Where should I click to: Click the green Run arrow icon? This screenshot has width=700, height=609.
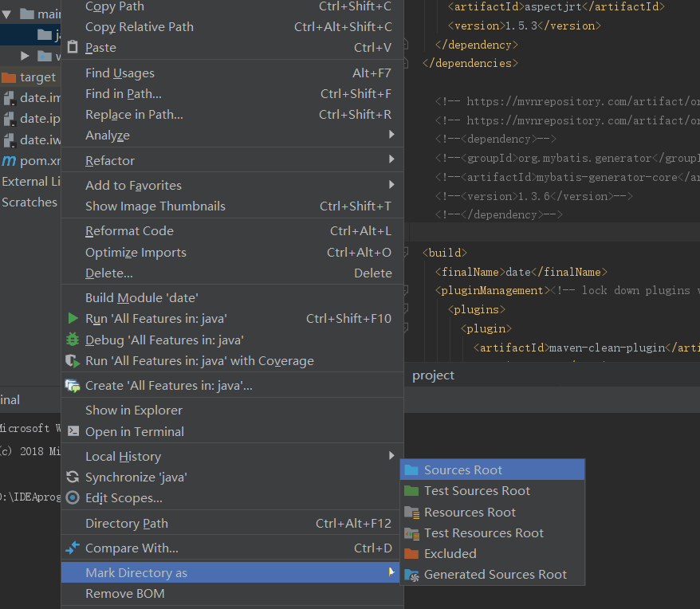[73, 318]
